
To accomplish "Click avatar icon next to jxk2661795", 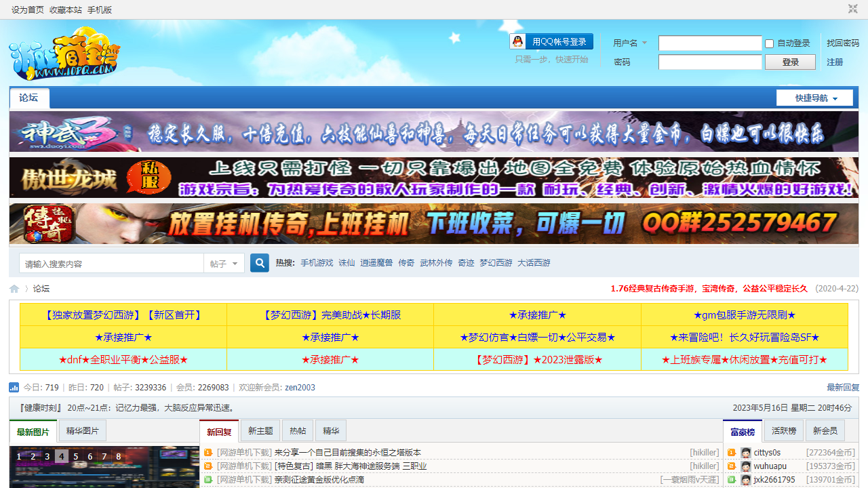I will [746, 480].
